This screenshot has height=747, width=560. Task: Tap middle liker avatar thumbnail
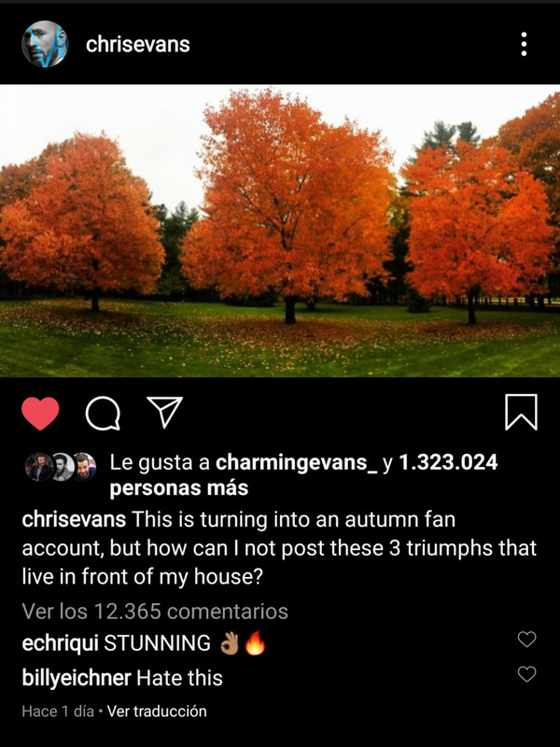coord(63,466)
